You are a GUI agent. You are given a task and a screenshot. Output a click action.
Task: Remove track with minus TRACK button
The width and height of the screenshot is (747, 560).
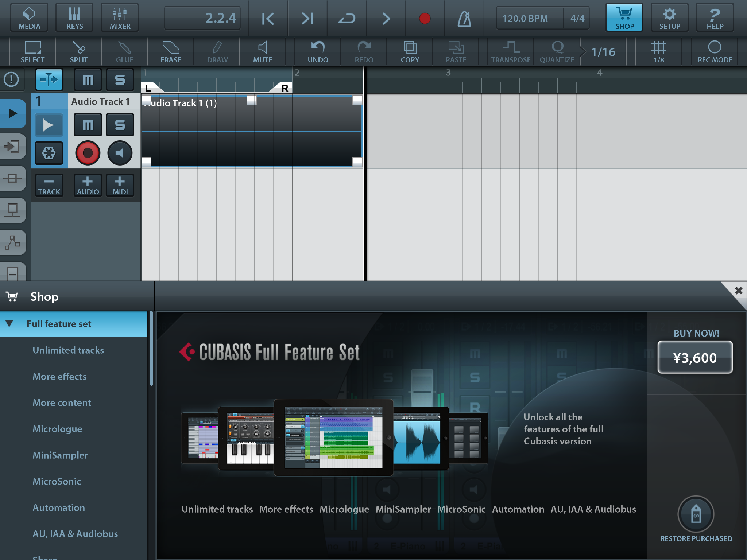[x=49, y=185]
